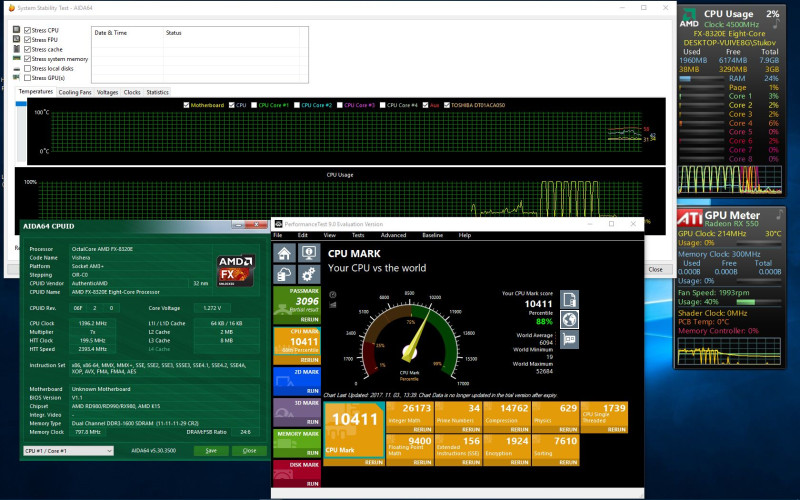Uncheck the Stress system memory checkbox

(x=28, y=59)
